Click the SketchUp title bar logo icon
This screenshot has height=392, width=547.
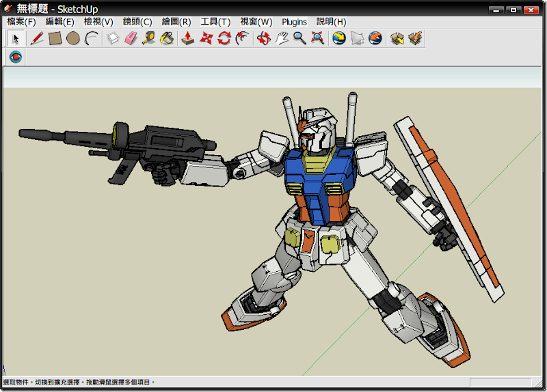(x=8, y=8)
